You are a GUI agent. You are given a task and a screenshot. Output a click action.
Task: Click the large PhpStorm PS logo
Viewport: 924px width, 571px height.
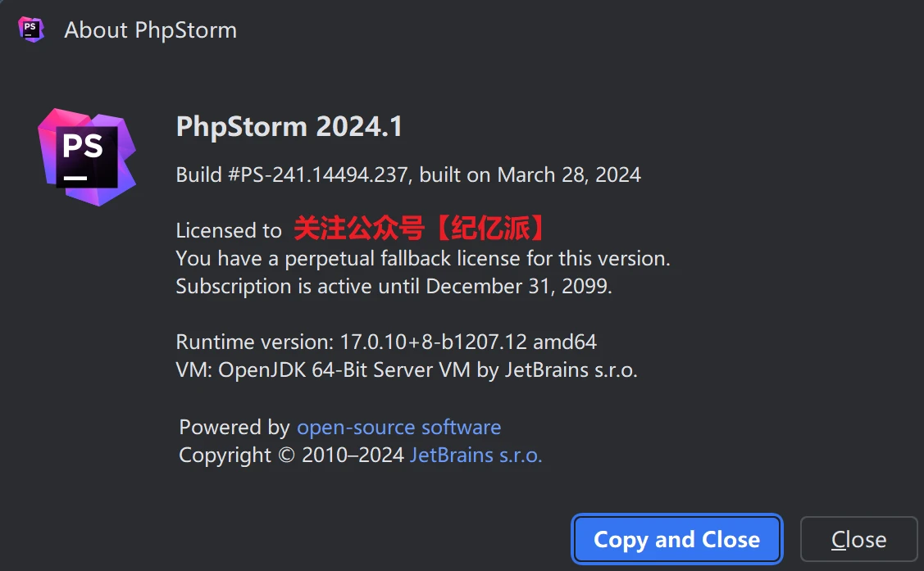pyautogui.click(x=86, y=156)
